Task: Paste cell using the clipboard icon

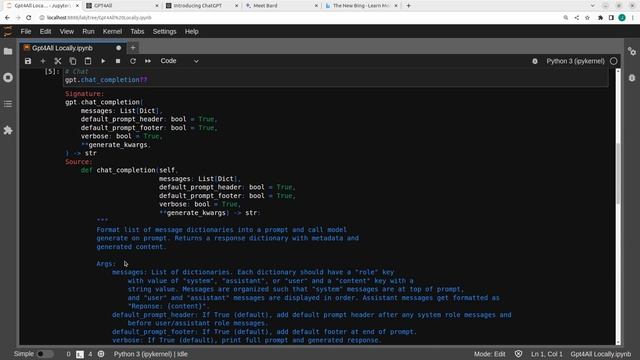Action: [88, 61]
